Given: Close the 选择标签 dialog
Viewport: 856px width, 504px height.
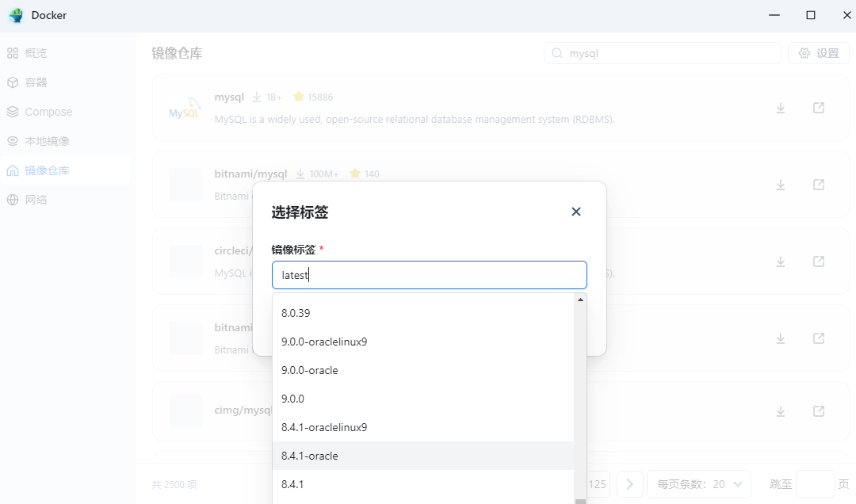Looking at the screenshot, I should [576, 212].
